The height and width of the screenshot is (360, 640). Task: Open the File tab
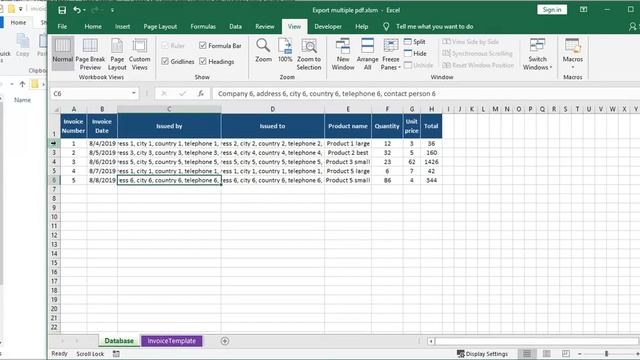[62, 27]
